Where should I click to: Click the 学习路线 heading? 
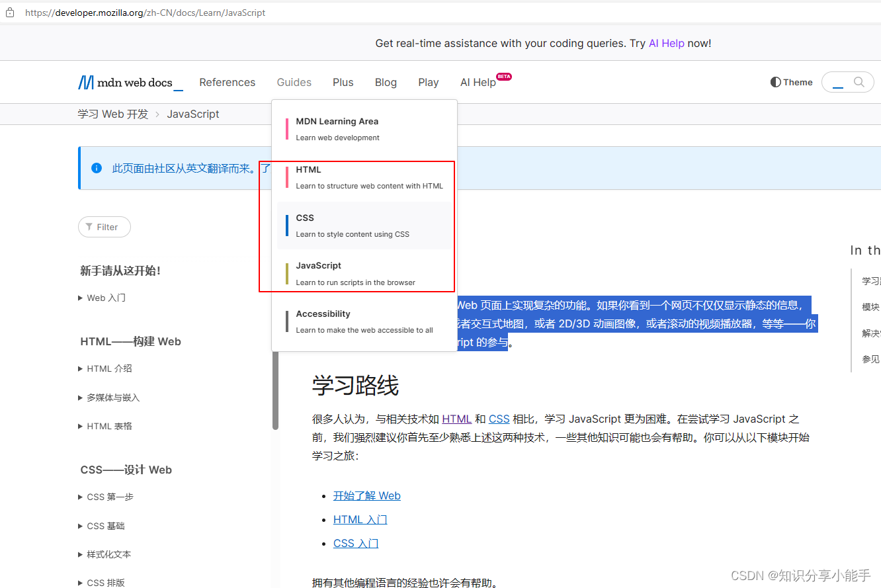click(356, 385)
